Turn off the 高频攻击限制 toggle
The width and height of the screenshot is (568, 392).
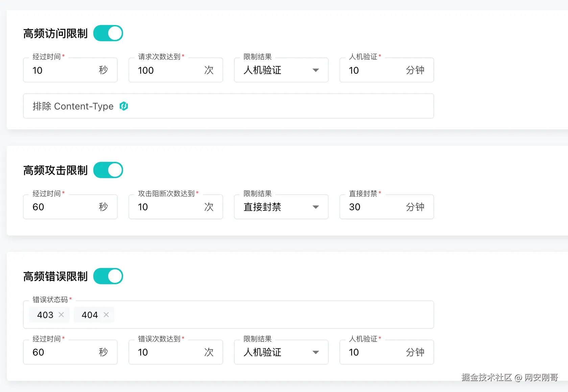pos(108,170)
